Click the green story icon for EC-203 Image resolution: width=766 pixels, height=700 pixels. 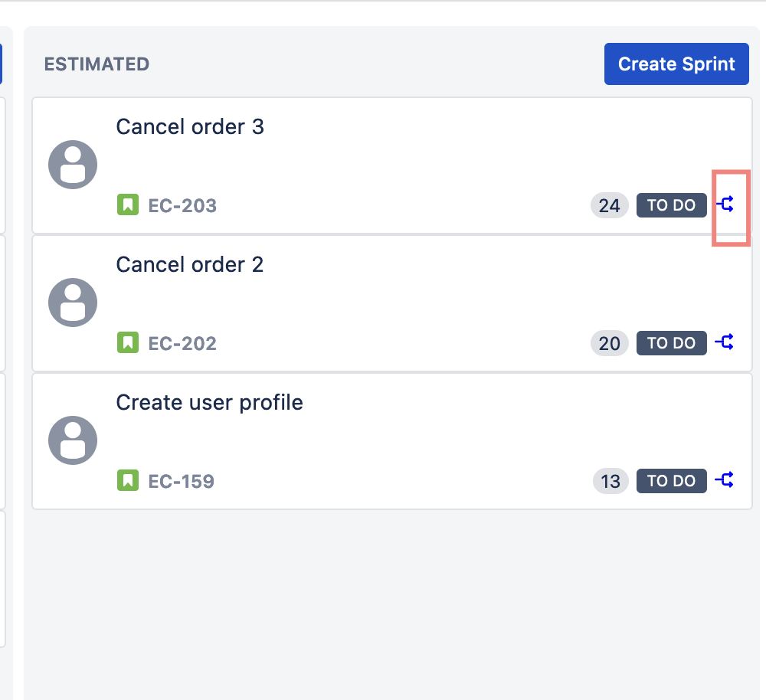click(x=128, y=205)
